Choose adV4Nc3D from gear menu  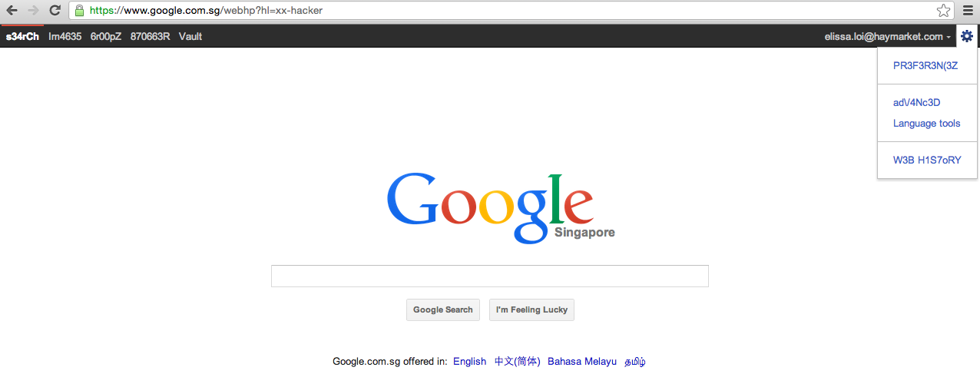(917, 102)
